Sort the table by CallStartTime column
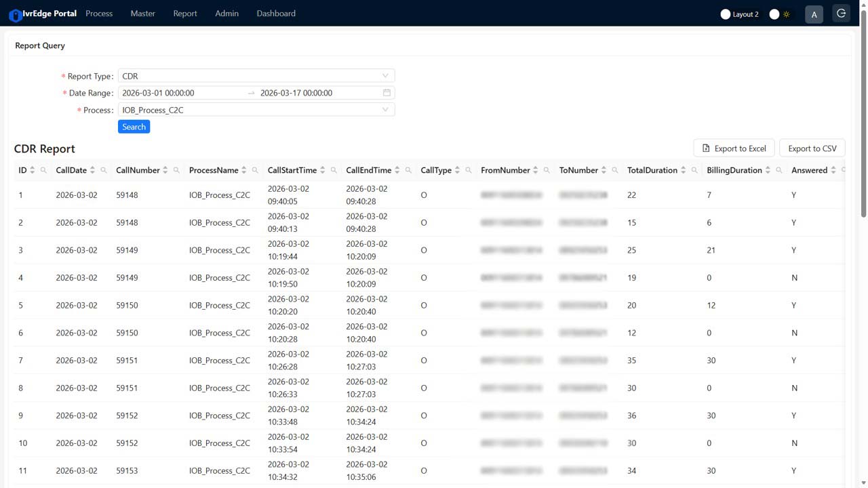Image resolution: width=868 pixels, height=488 pixels. point(323,171)
